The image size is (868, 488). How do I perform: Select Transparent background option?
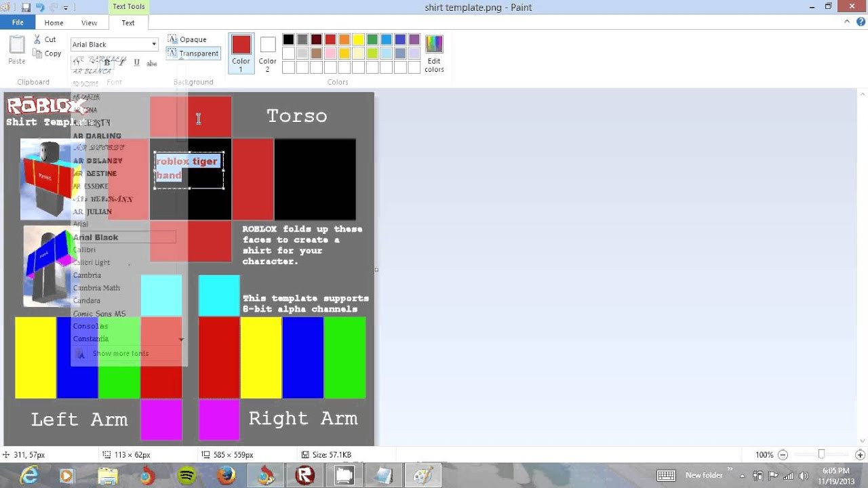[x=193, y=53]
